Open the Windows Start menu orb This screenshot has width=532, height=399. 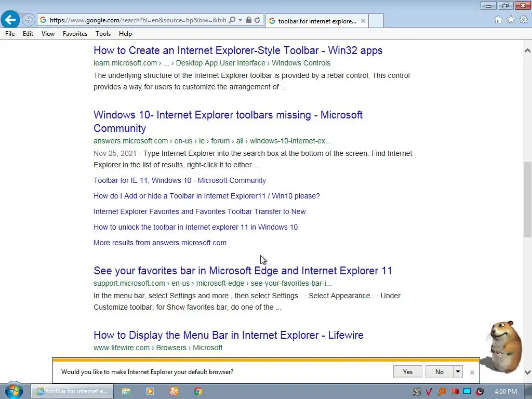[14, 391]
